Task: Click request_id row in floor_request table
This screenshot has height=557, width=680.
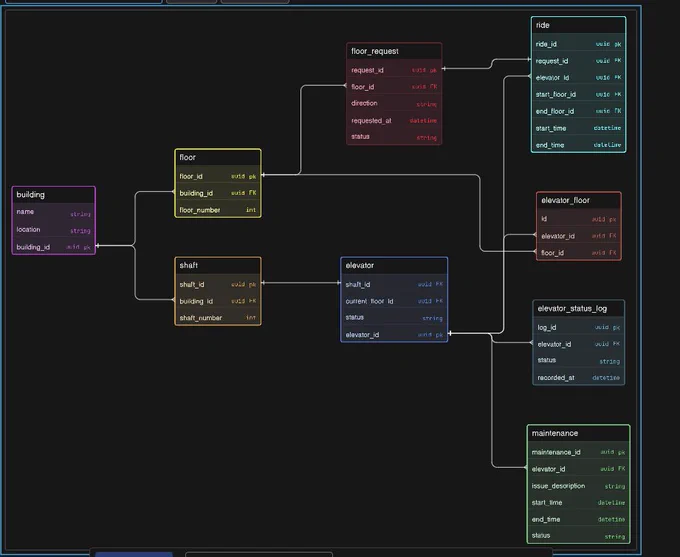Action: pos(394,70)
